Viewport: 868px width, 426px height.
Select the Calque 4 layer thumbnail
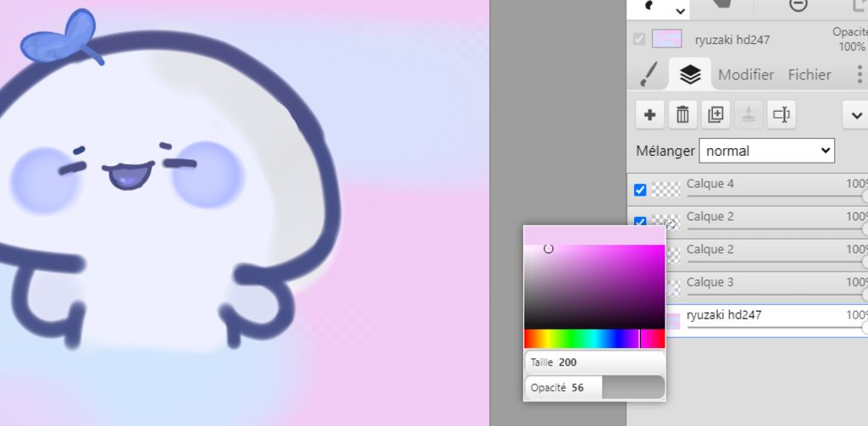665,190
